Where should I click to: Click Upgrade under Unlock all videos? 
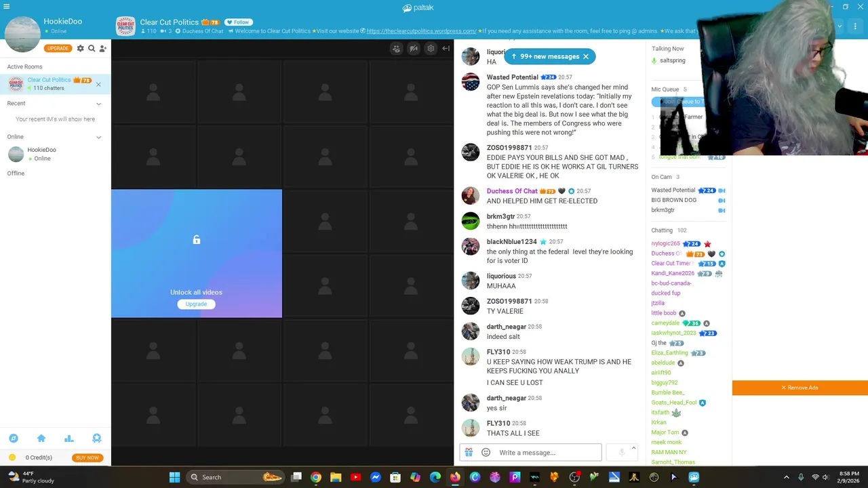tap(197, 304)
